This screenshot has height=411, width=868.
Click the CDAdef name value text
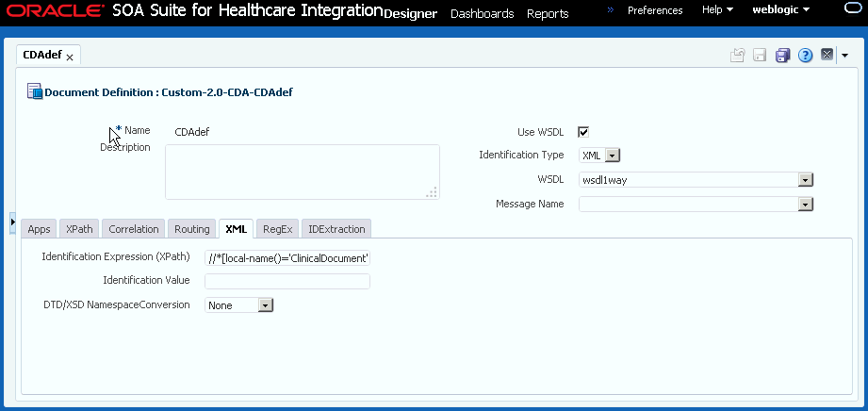[192, 132]
